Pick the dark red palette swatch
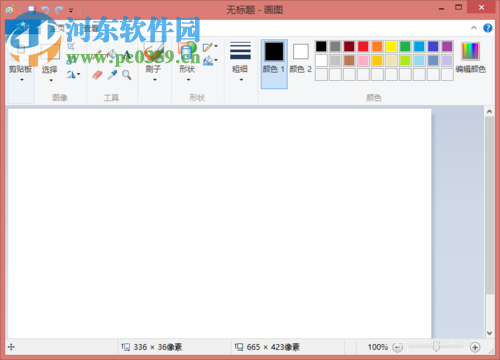The height and width of the screenshot is (360, 500). [x=349, y=46]
